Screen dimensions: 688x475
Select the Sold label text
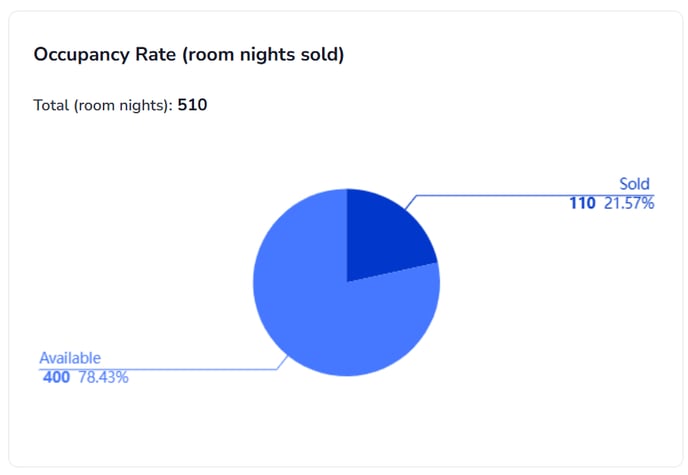pos(635,184)
